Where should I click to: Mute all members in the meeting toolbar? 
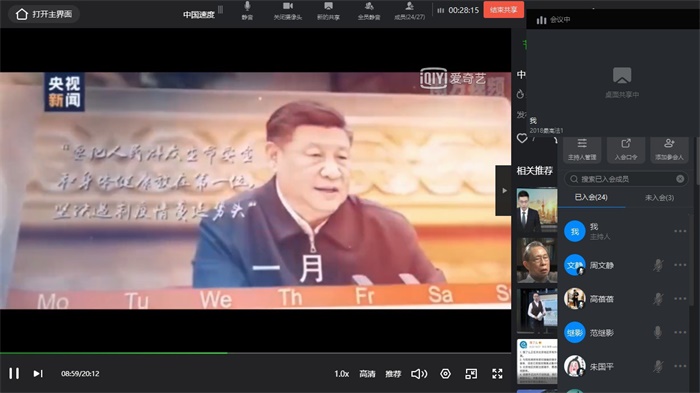(369, 11)
